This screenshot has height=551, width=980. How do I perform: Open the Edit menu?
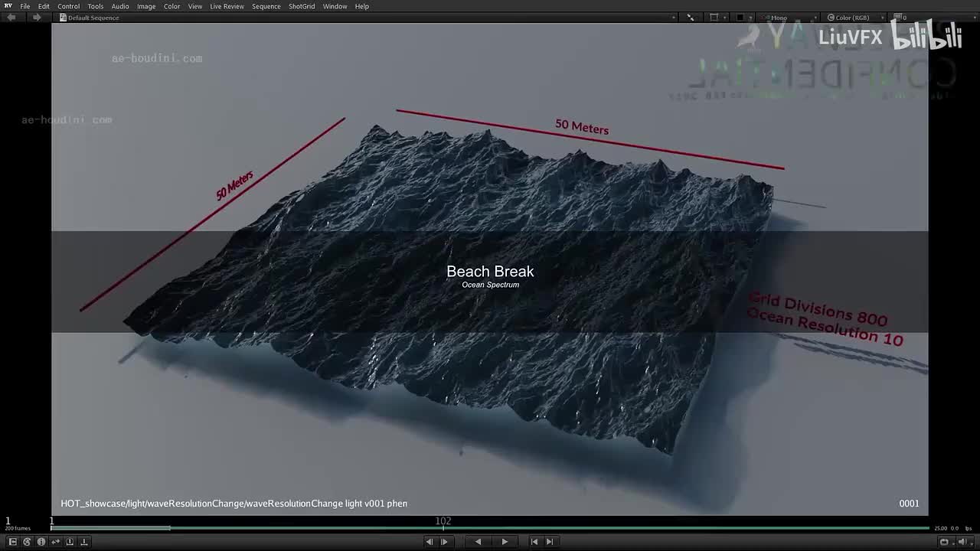pyautogui.click(x=44, y=6)
